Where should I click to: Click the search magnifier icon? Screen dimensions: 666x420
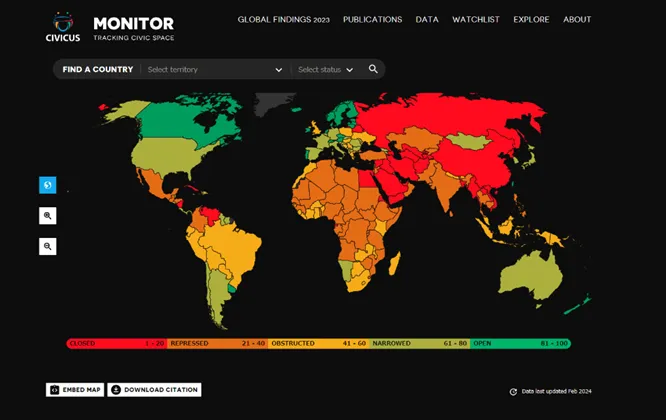tap(373, 69)
